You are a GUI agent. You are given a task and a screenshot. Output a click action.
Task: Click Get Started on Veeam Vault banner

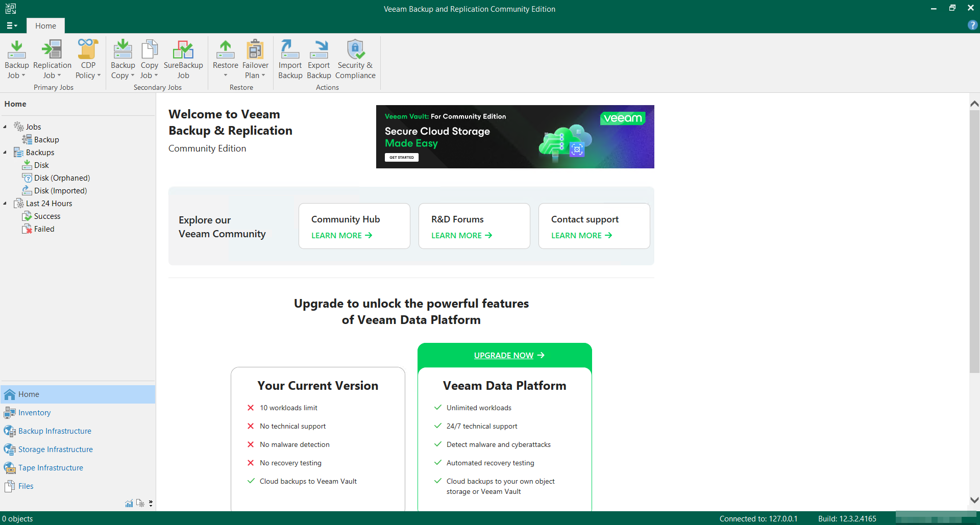pos(402,157)
